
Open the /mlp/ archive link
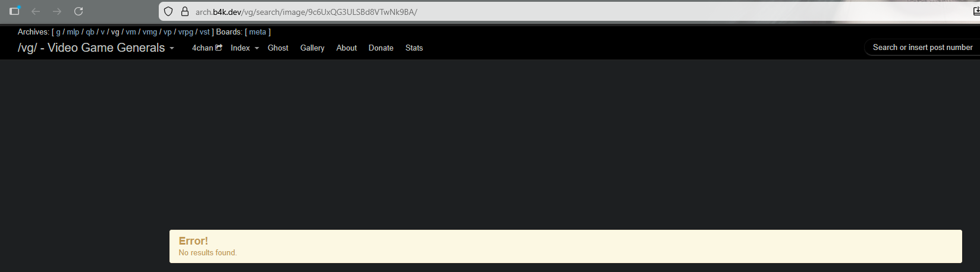coord(73,32)
